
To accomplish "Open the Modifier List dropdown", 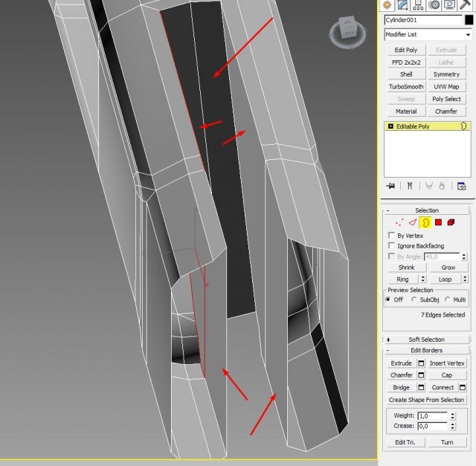I will pos(428,35).
